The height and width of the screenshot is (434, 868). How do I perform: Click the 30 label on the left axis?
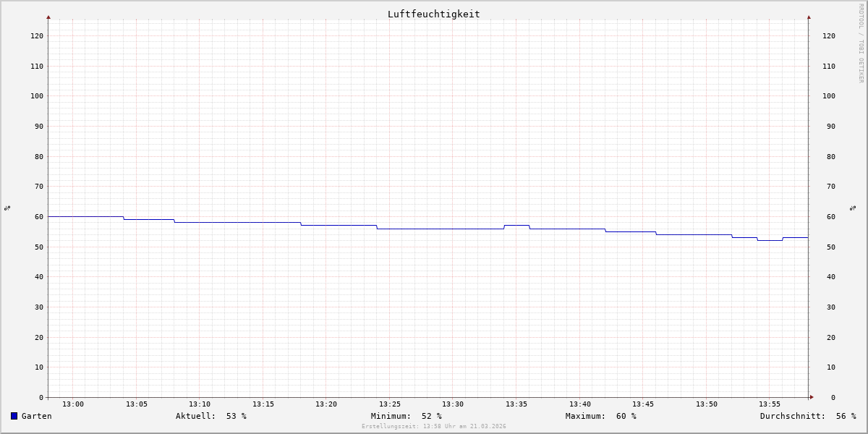pos(39,307)
